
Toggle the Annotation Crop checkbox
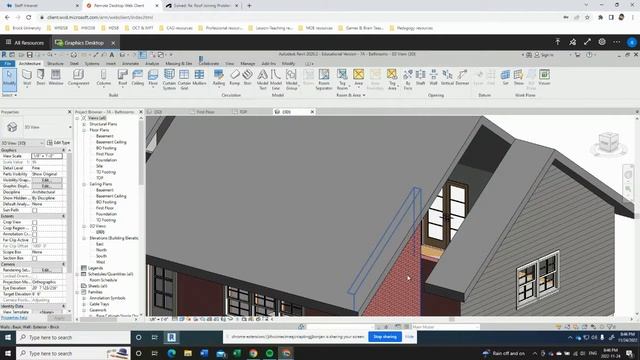(x=35, y=234)
